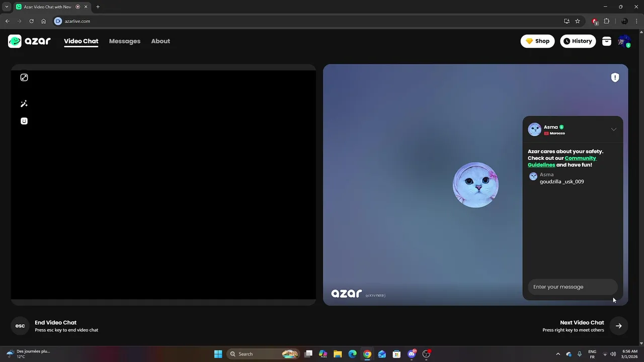
Task: Click the azarlive.com address bar
Action: point(307,21)
